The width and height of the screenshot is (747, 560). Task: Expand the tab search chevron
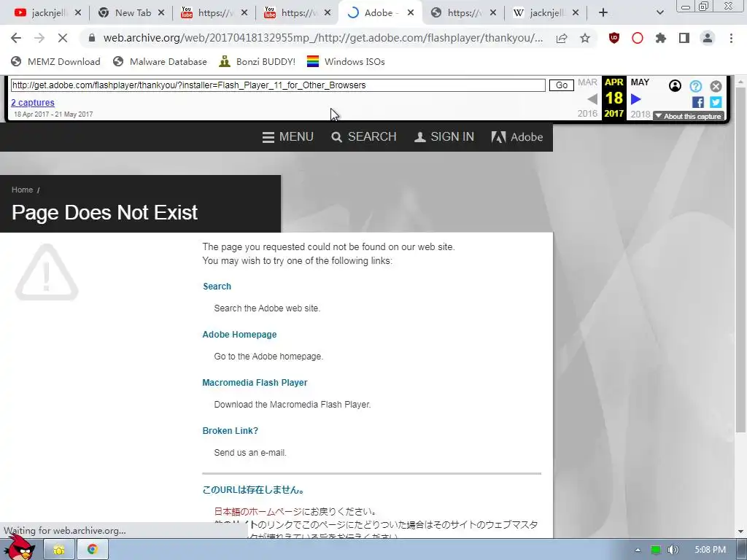(659, 13)
